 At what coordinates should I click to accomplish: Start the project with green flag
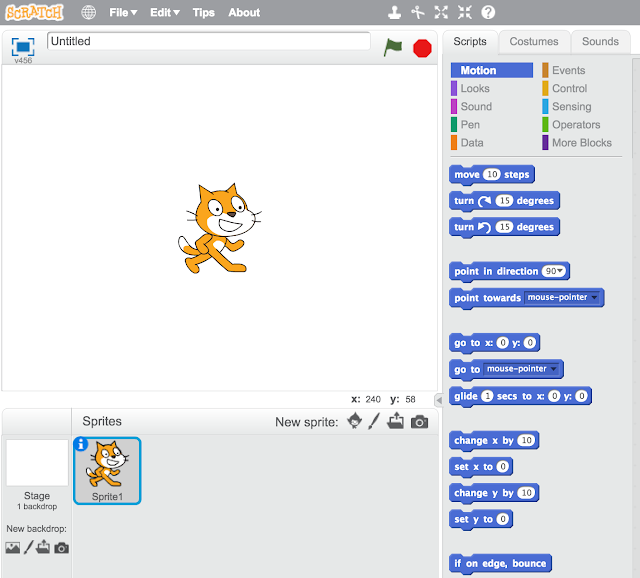(393, 48)
